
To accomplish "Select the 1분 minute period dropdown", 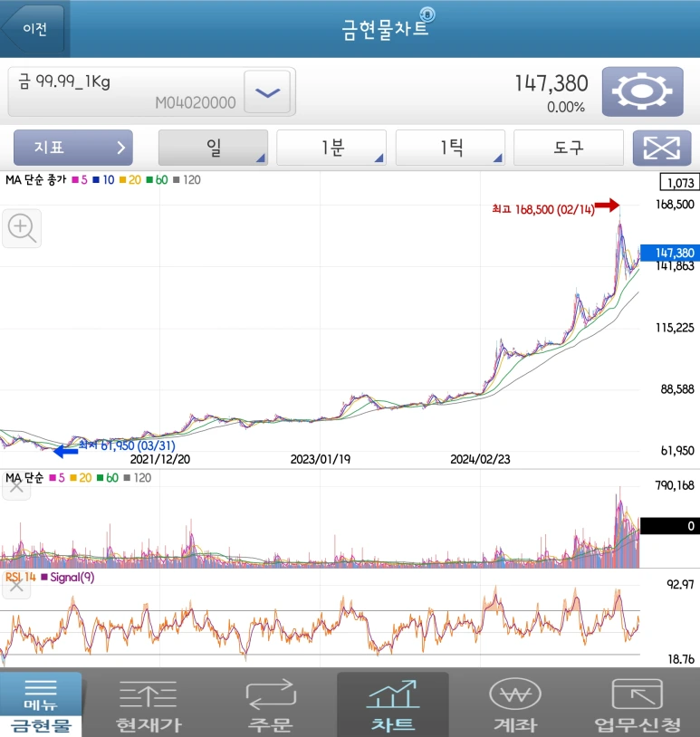I will click(x=331, y=148).
